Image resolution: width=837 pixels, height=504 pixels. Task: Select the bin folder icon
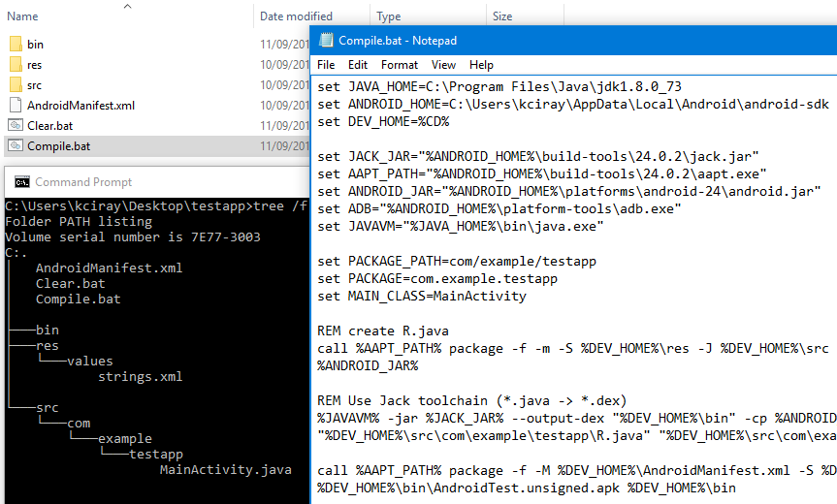coord(16,45)
